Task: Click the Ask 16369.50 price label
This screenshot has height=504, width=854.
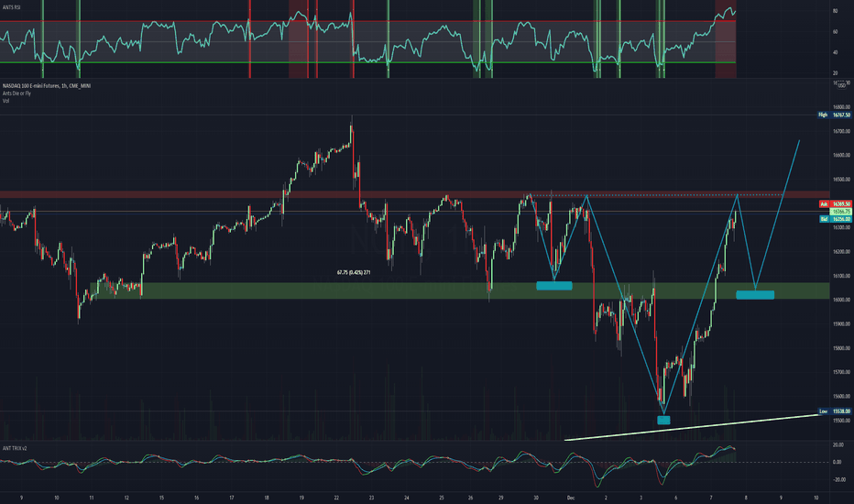Action: click(x=835, y=203)
